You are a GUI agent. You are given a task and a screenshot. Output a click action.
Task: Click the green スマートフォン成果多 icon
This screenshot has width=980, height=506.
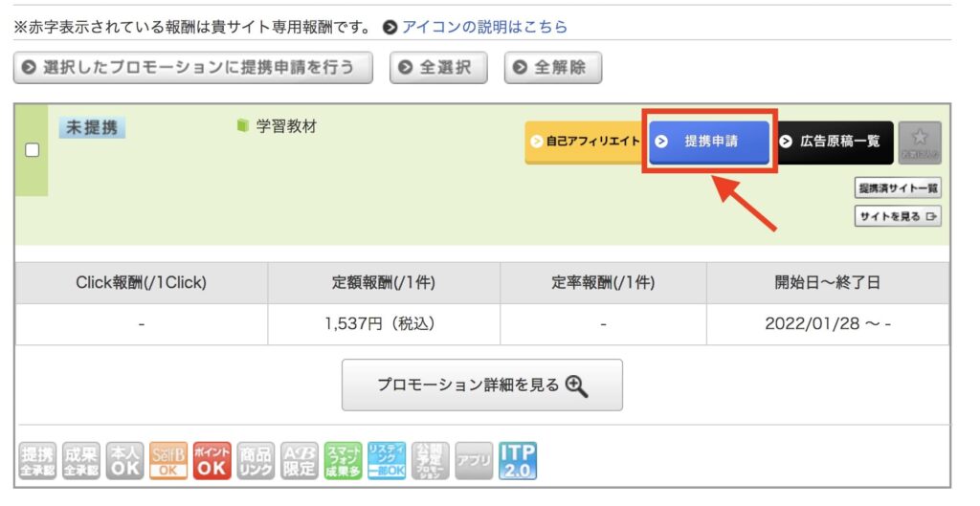(x=343, y=461)
